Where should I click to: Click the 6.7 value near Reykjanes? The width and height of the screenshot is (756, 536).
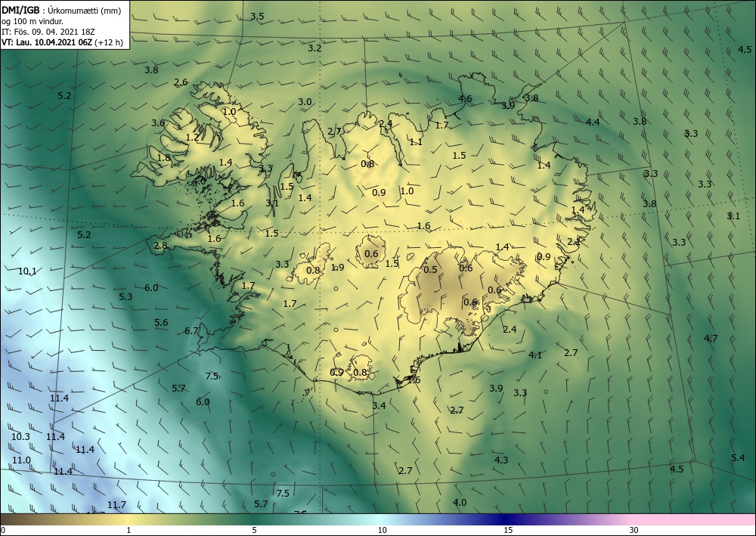pyautogui.click(x=191, y=331)
